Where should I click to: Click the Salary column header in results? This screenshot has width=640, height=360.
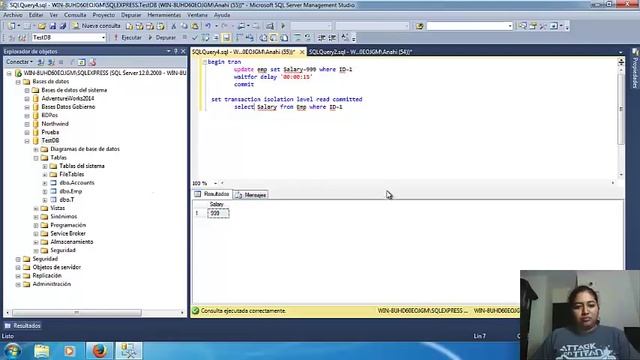pos(217,204)
